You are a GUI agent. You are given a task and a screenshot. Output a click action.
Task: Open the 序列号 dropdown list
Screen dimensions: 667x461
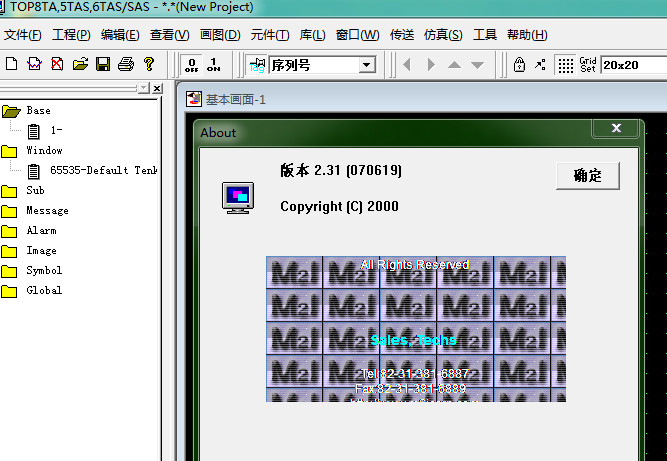366,65
